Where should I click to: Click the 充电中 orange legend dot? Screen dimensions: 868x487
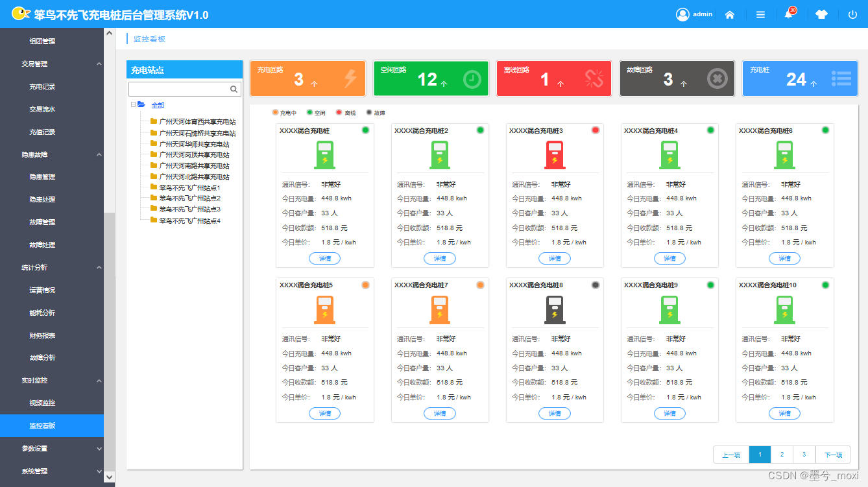click(x=276, y=112)
